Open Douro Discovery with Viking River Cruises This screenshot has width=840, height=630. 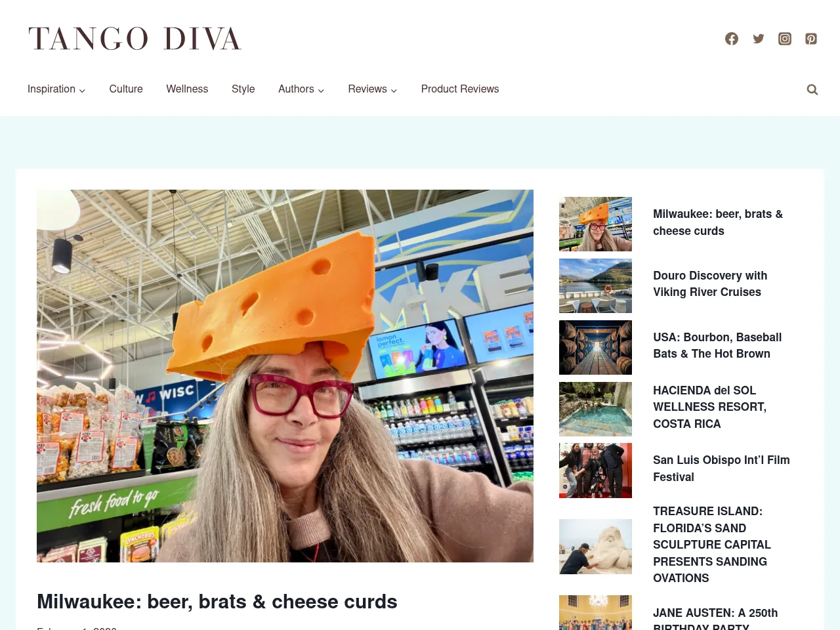point(710,284)
